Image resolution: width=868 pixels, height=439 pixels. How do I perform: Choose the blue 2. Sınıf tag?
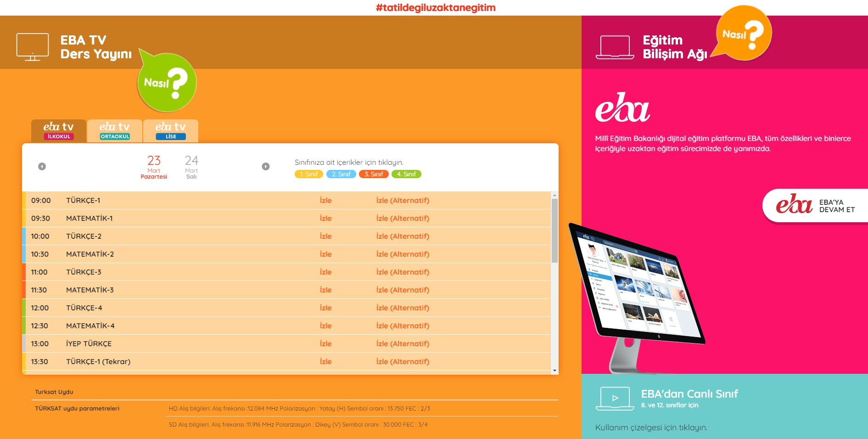341,174
